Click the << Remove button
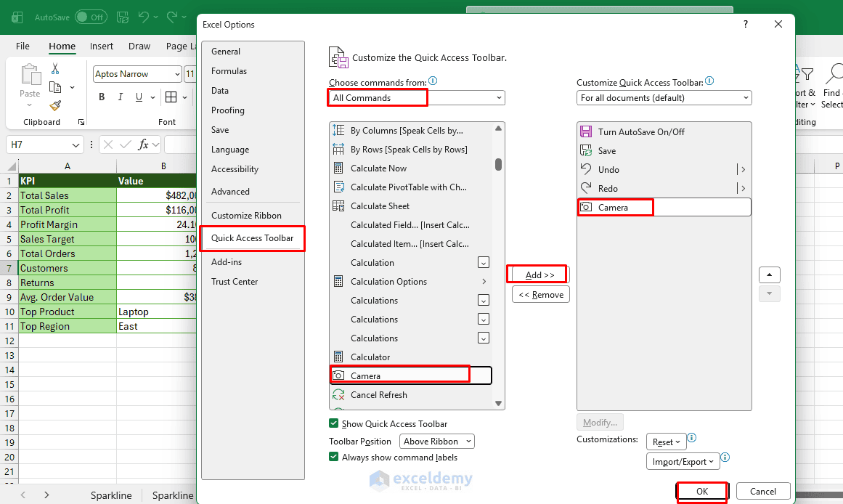 coord(541,295)
